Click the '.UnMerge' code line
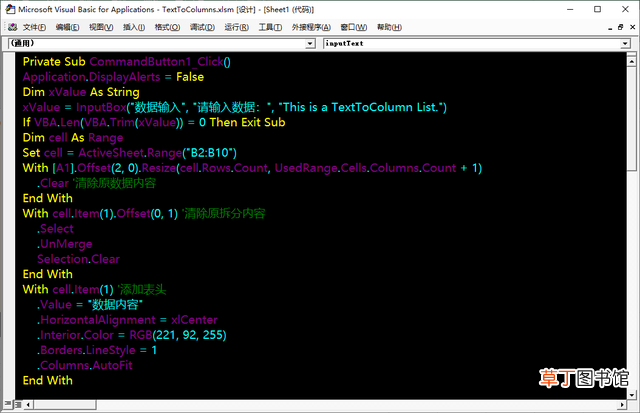Image resolution: width=640 pixels, height=413 pixels. [64, 244]
